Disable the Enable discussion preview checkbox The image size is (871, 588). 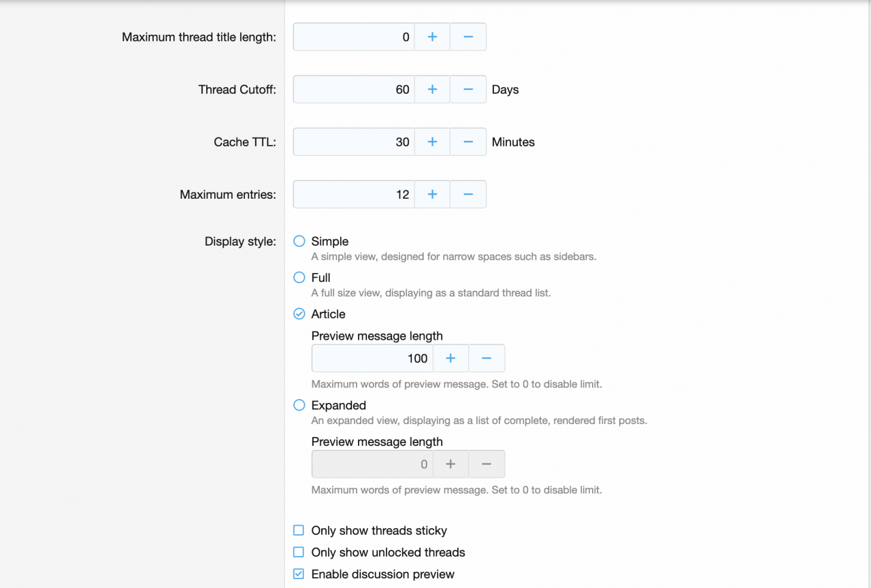(299, 574)
